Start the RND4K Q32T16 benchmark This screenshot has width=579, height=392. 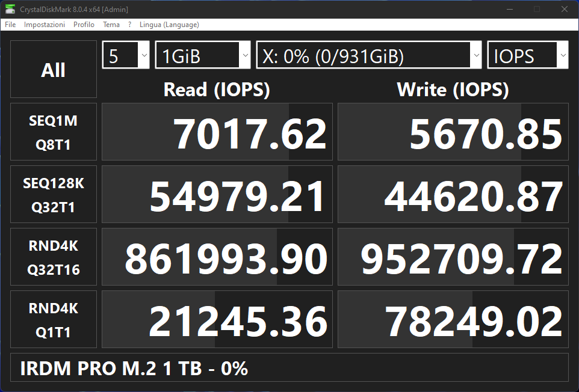(54, 257)
